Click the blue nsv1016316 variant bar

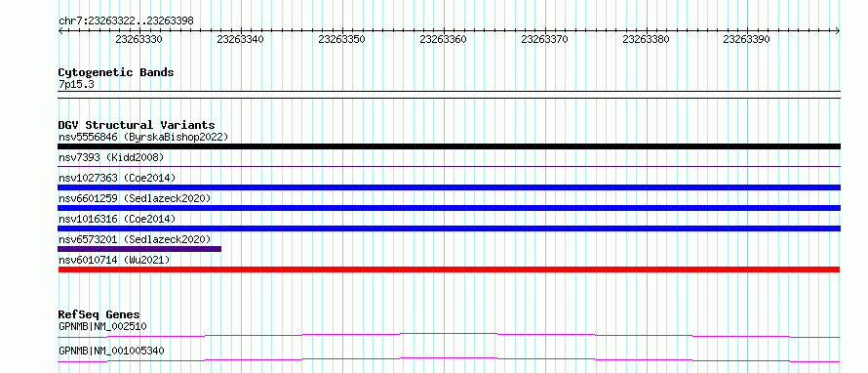(x=449, y=228)
